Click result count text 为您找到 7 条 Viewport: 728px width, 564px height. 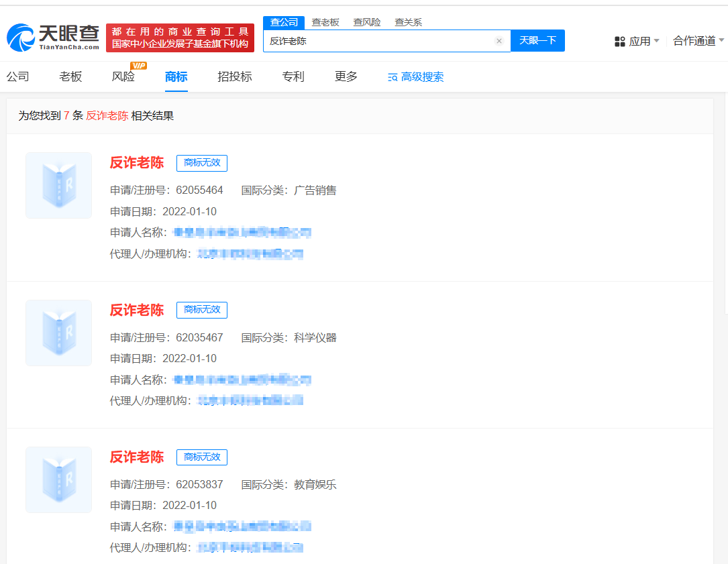(x=50, y=115)
